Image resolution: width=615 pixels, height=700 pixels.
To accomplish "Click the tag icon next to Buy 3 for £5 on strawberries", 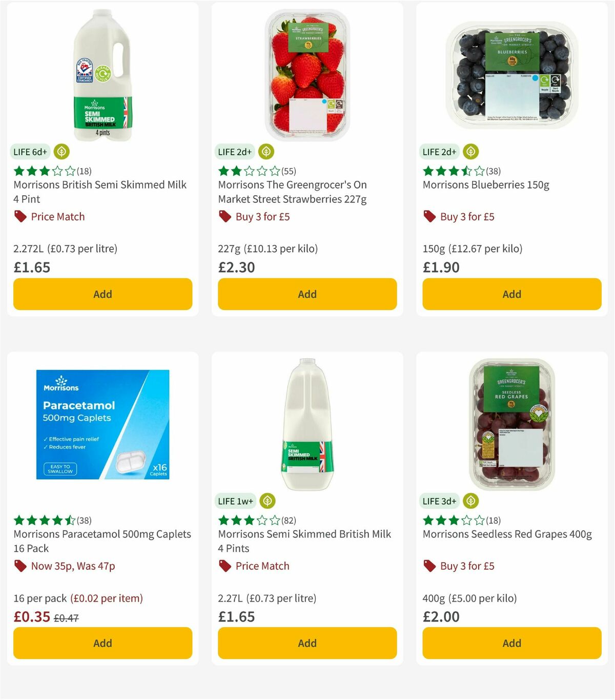I will pos(224,216).
